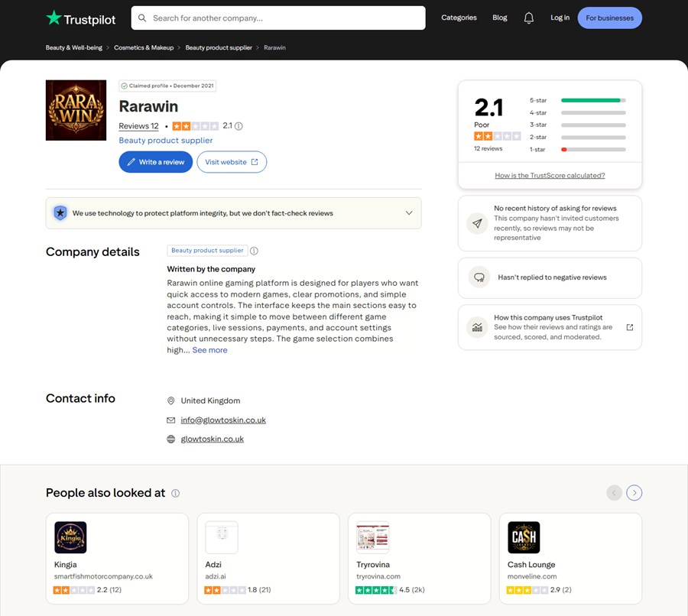Click the Reviews 12 link

[x=138, y=126]
